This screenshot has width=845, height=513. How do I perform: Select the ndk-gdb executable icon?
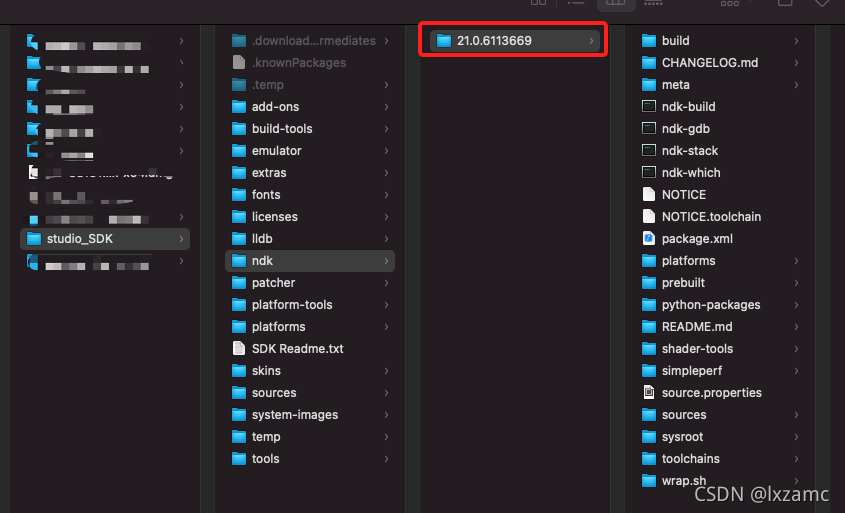(x=649, y=128)
